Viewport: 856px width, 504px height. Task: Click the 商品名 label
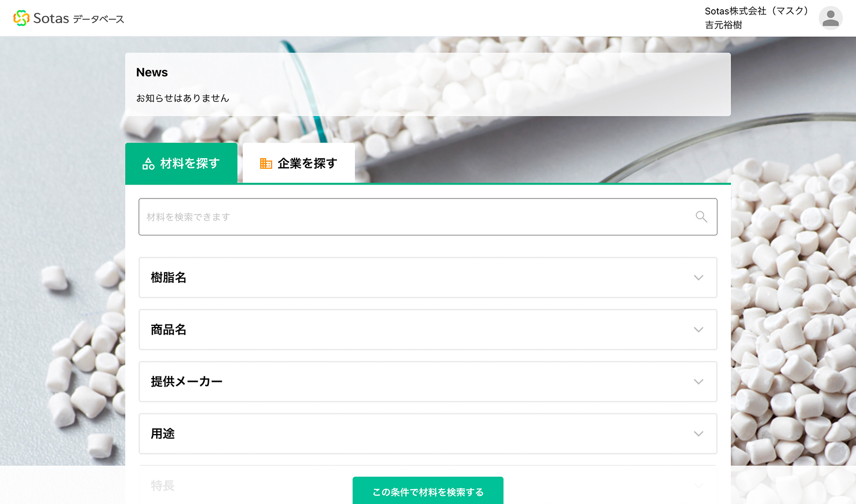pos(169,330)
